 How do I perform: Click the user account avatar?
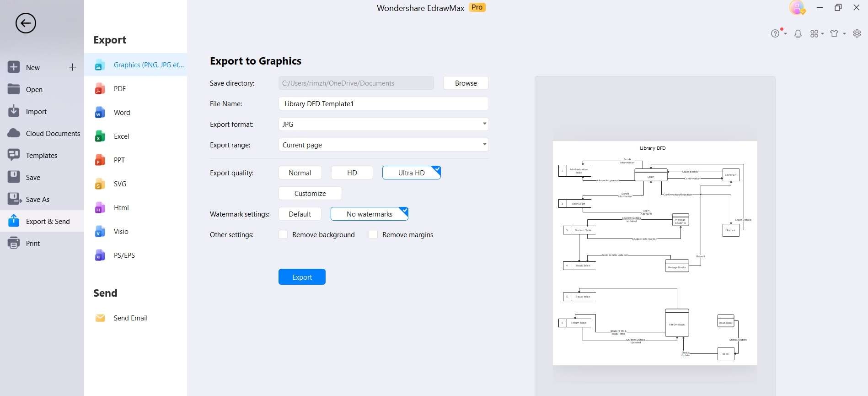[x=797, y=8]
